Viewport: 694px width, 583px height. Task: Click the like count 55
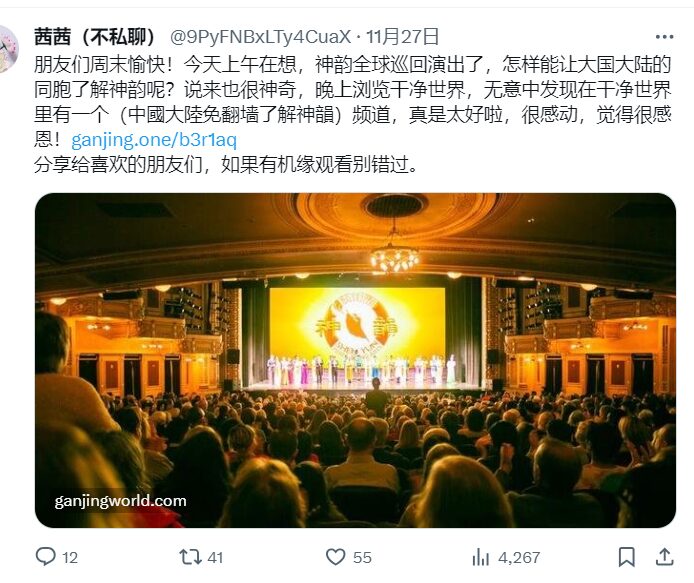pyautogui.click(x=362, y=557)
